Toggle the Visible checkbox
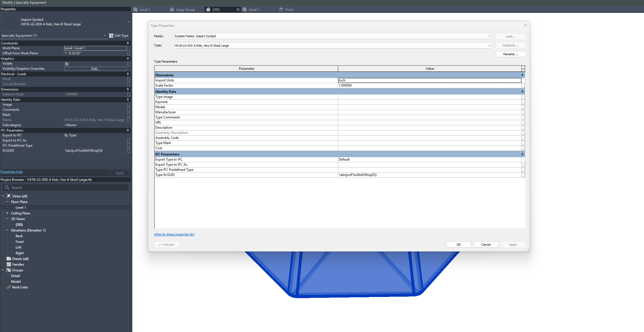The image size is (644, 332). (x=67, y=64)
